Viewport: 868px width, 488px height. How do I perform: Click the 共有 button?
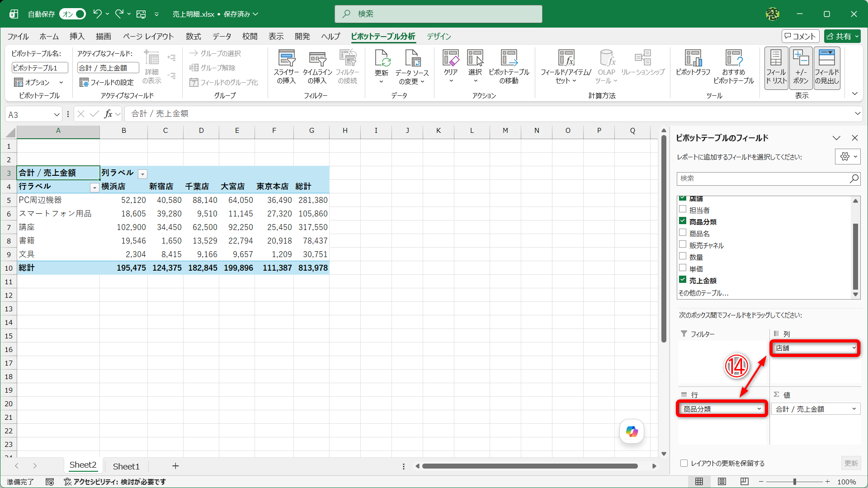coord(843,36)
